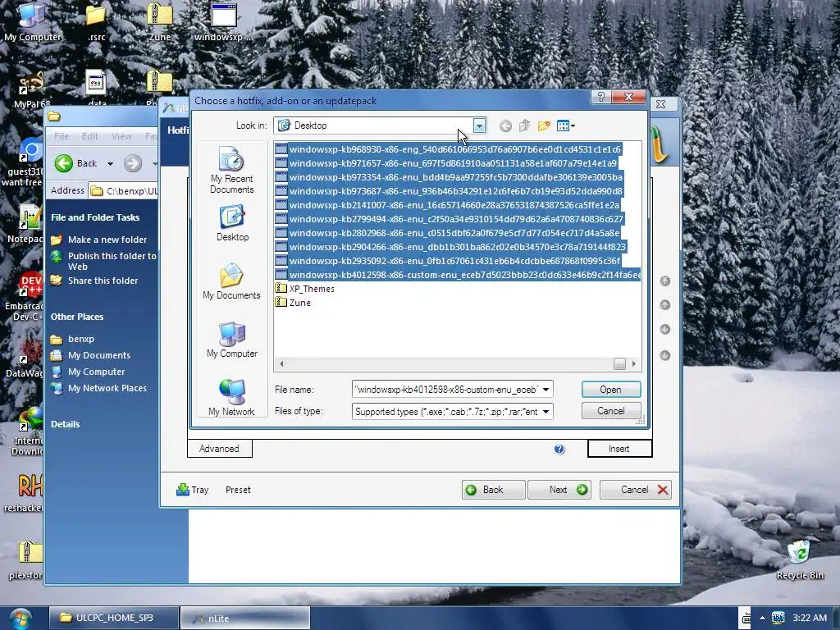Open the Recycle Bin desktop icon
Screen dimensions: 840x630
799,559
